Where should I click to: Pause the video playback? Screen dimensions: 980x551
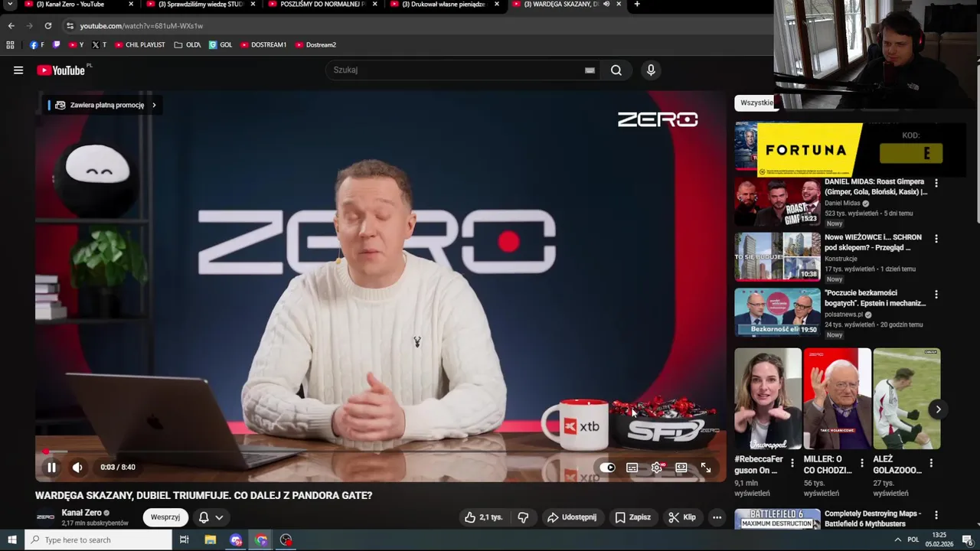tap(51, 468)
